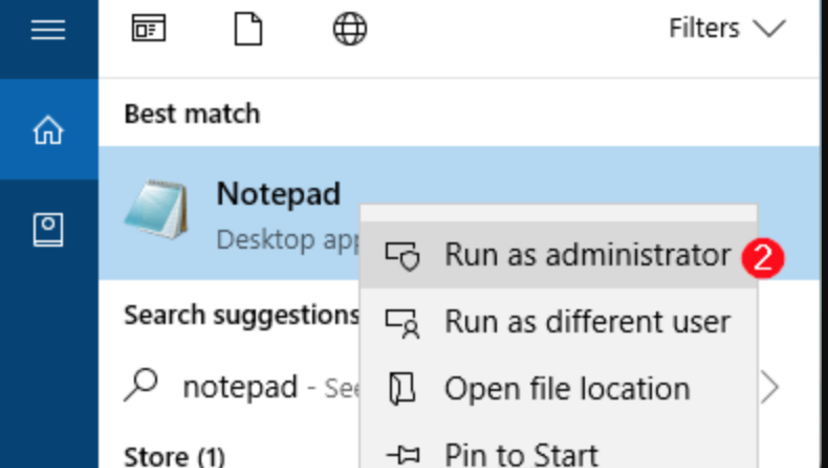828x468 pixels.
Task: Open the hamburger menu in sidebar
Action: click(48, 30)
